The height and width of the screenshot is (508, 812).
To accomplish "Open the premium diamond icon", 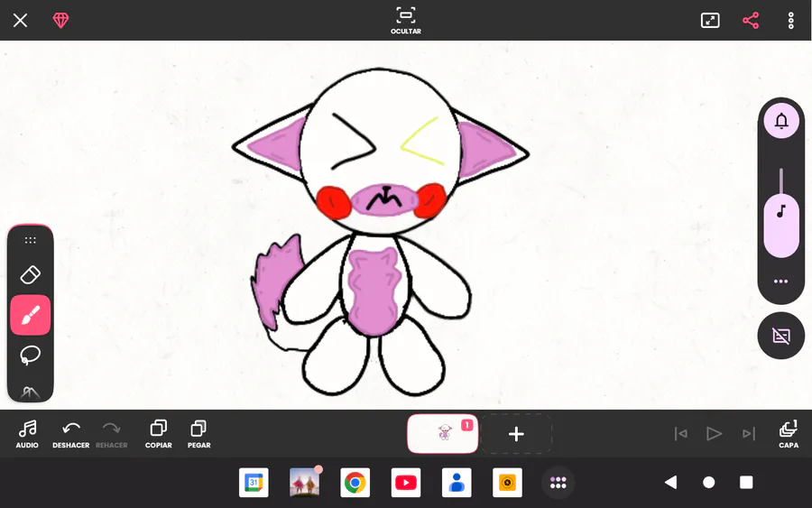I will tap(60, 20).
